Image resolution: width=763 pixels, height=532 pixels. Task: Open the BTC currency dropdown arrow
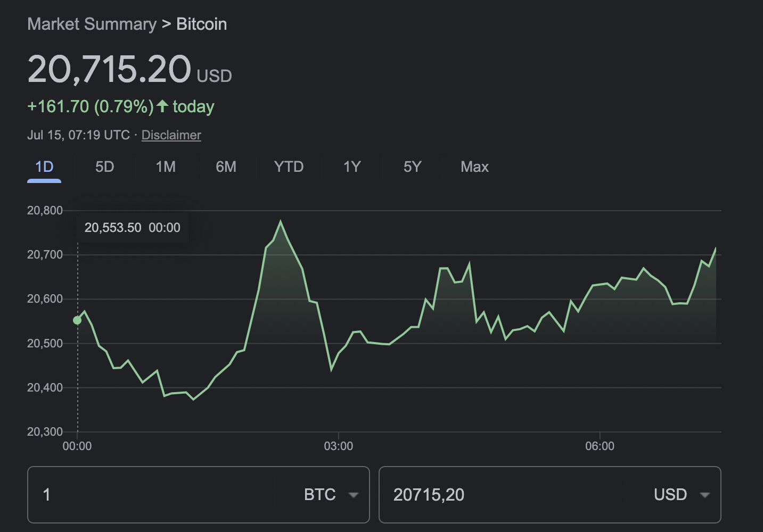tap(353, 495)
